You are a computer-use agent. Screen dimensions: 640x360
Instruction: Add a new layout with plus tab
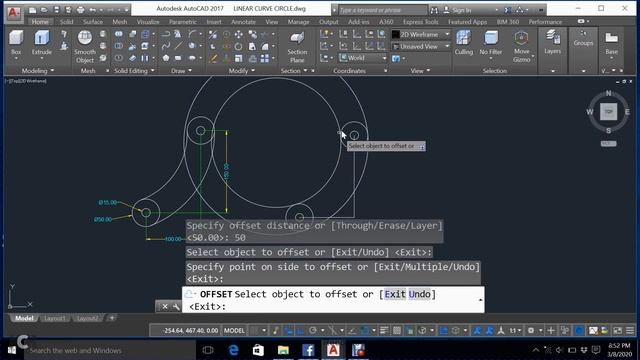click(x=112, y=318)
